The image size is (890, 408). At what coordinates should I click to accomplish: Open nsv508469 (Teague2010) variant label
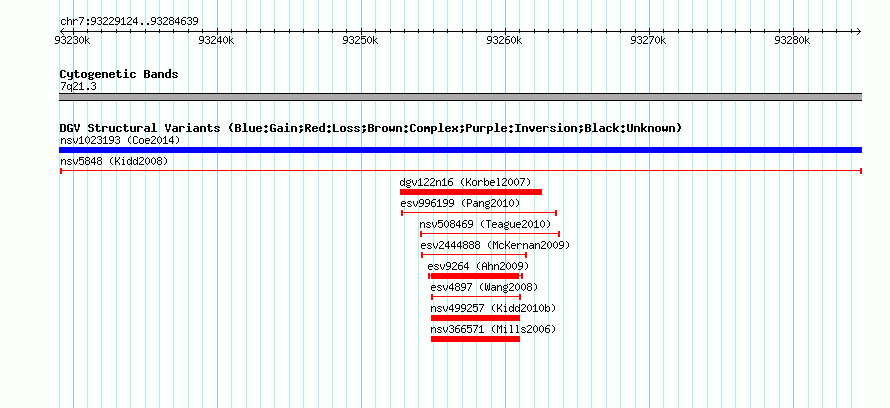[x=485, y=224]
